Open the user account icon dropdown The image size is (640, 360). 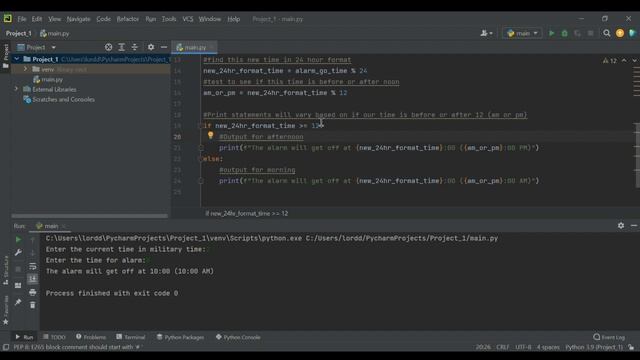pos(486,33)
